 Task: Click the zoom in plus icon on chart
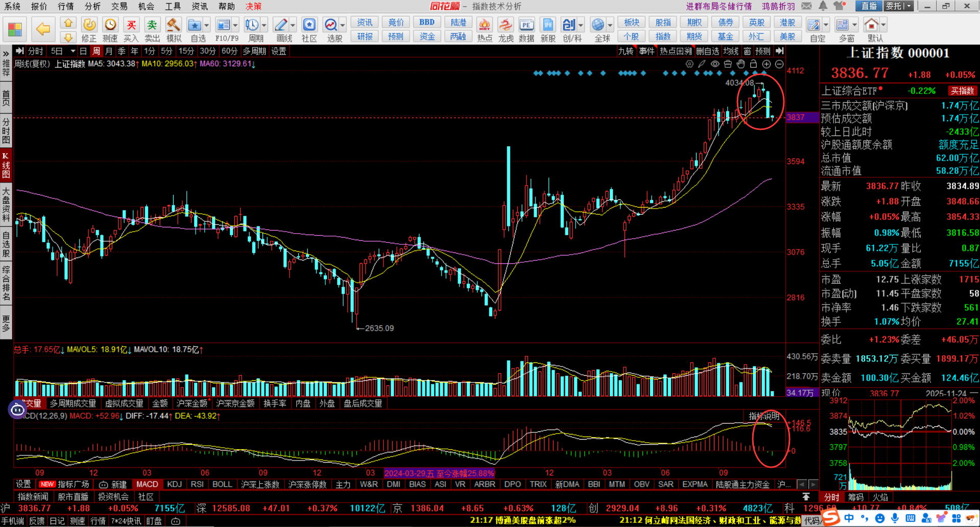click(x=767, y=64)
